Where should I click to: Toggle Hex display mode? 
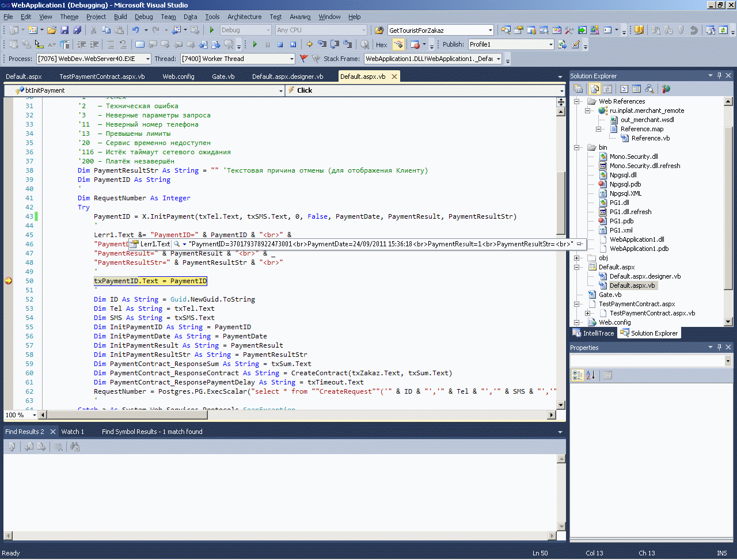point(381,44)
